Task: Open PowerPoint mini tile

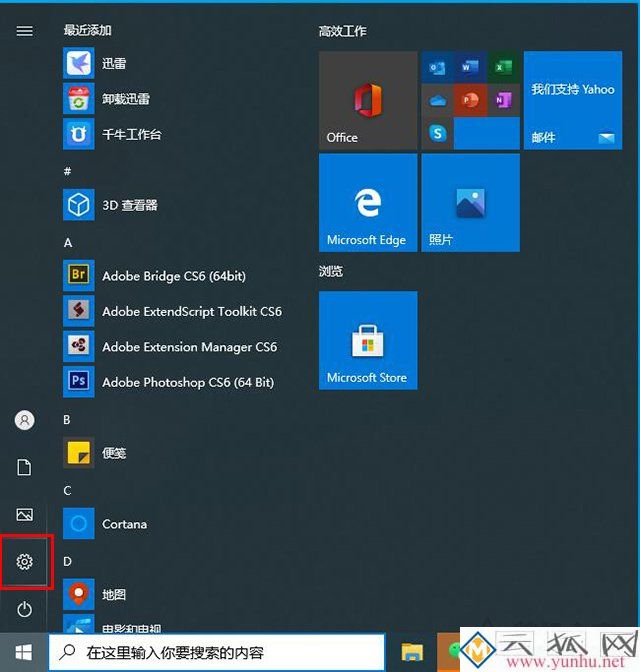Action: [x=470, y=100]
